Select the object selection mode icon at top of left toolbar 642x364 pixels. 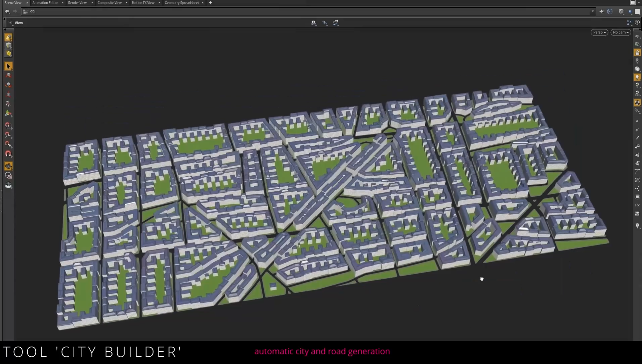point(8,37)
